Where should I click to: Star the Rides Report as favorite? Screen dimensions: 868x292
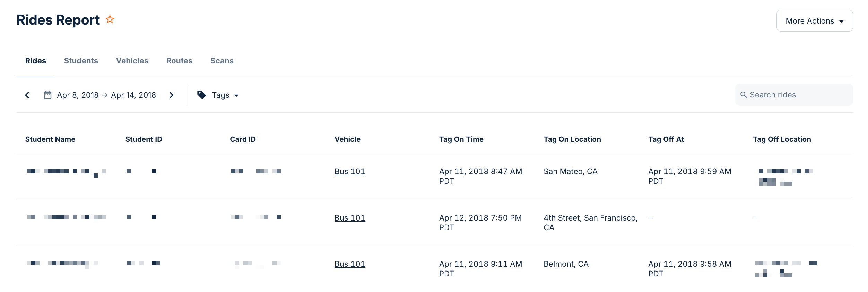tap(110, 19)
